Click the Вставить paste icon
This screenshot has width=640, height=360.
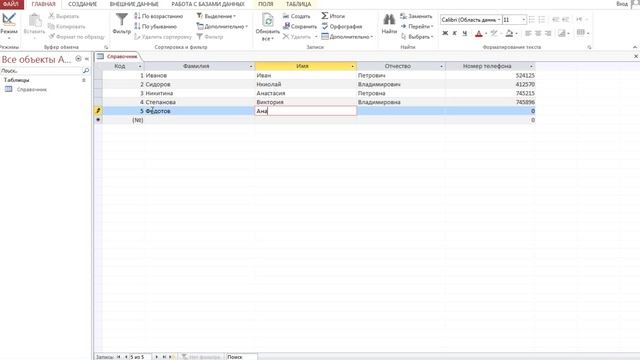click(x=34, y=20)
